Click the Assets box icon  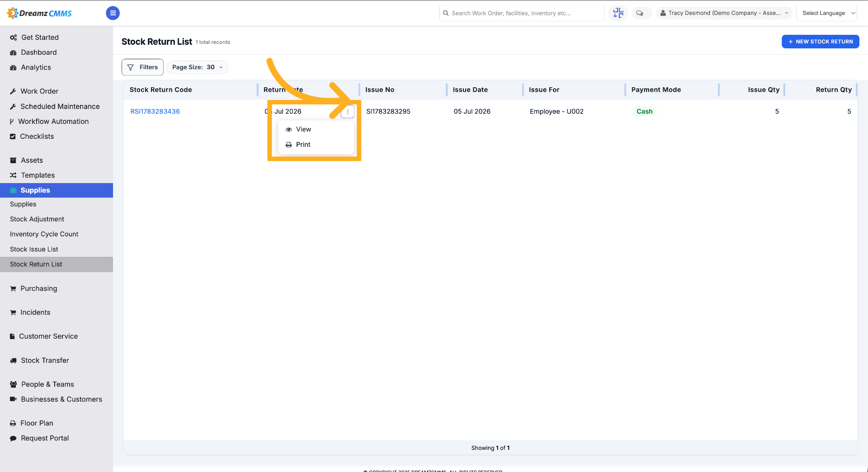point(13,160)
